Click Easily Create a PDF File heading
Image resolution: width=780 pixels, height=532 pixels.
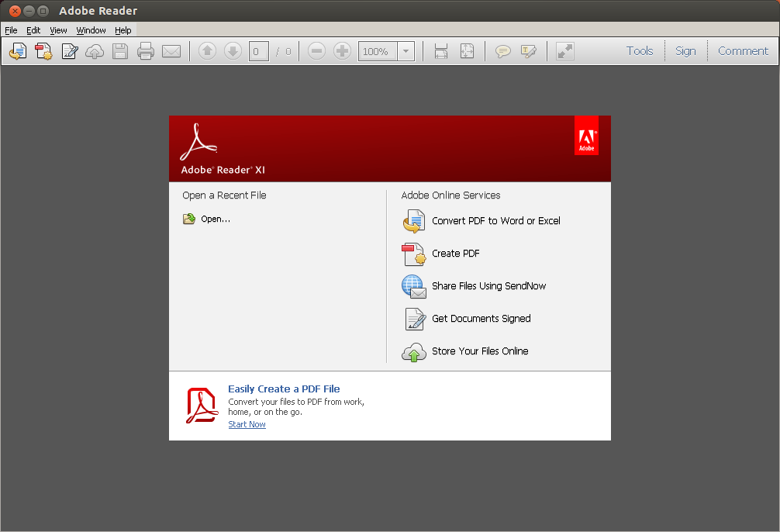coord(284,389)
